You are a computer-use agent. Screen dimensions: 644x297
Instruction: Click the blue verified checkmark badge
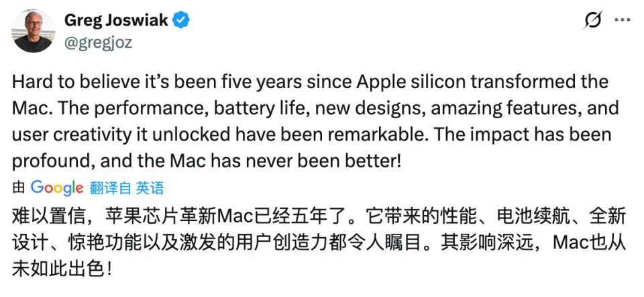[181, 21]
